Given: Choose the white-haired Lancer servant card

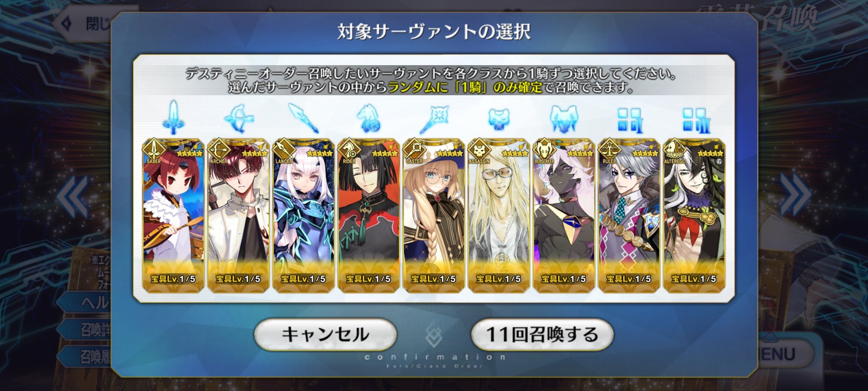Looking at the screenshot, I should [303, 215].
